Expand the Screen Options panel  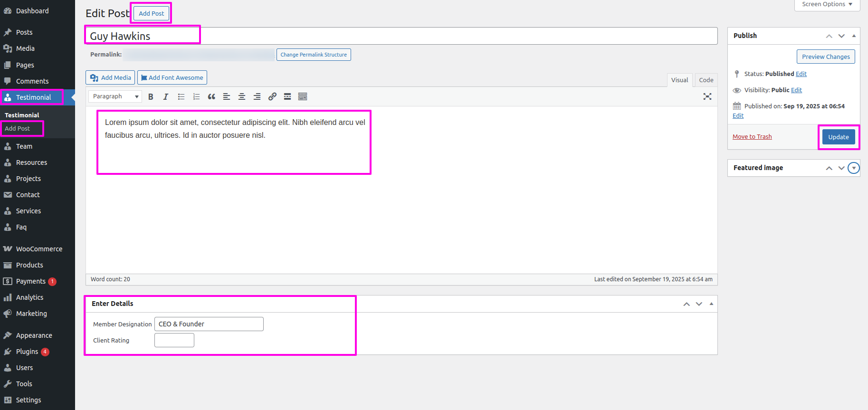(x=827, y=4)
